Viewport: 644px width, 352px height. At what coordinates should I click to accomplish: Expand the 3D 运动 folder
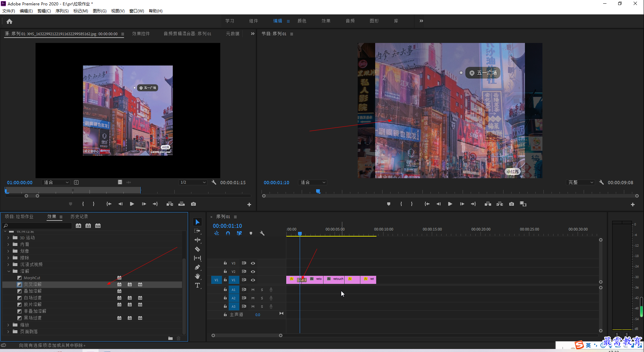[8, 238]
